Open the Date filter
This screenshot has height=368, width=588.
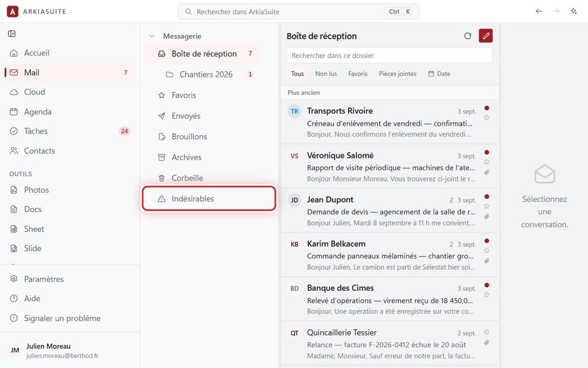tap(439, 74)
